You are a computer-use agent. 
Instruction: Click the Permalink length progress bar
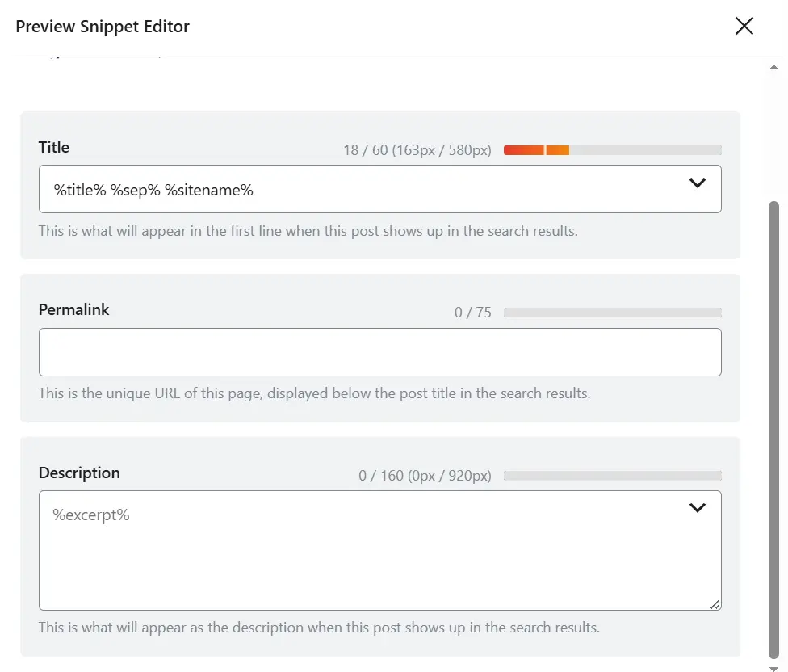tap(612, 313)
